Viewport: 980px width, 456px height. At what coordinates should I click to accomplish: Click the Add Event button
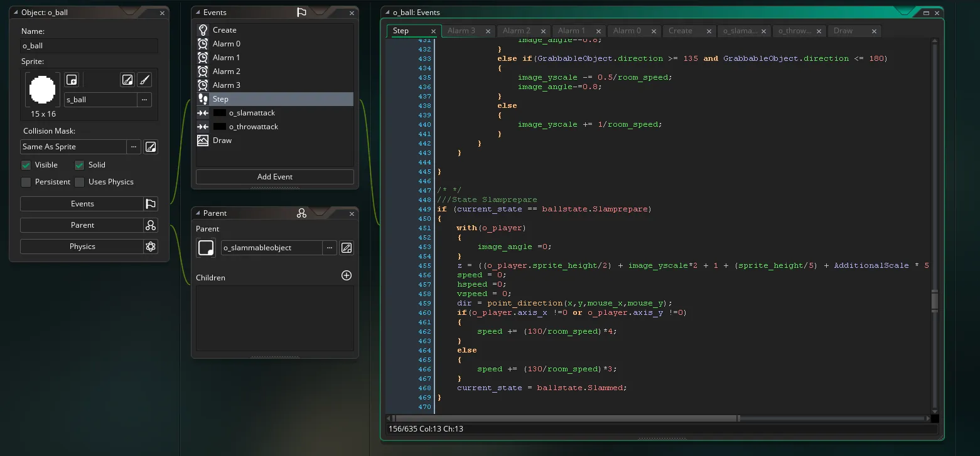(x=275, y=177)
